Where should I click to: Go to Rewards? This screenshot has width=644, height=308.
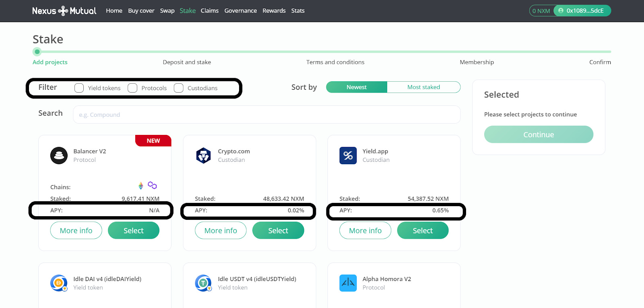point(274,11)
